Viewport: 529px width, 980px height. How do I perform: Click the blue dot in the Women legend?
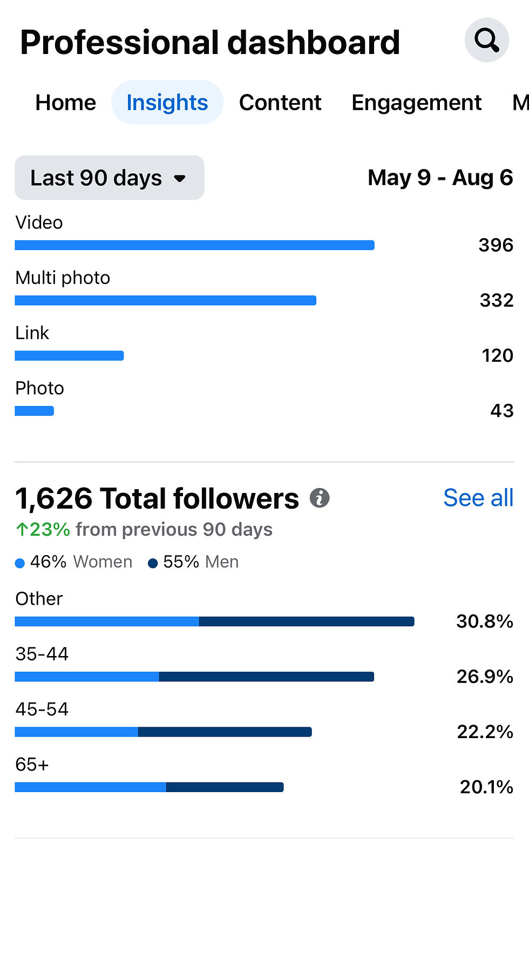click(19, 562)
